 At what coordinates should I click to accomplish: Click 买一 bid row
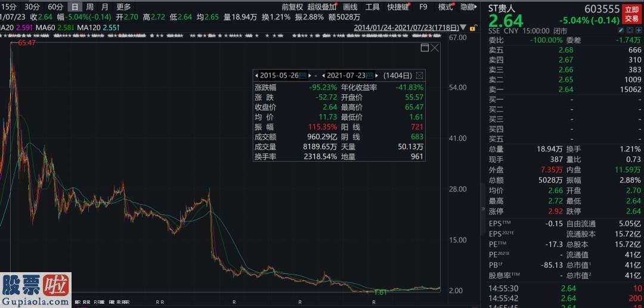coord(565,100)
